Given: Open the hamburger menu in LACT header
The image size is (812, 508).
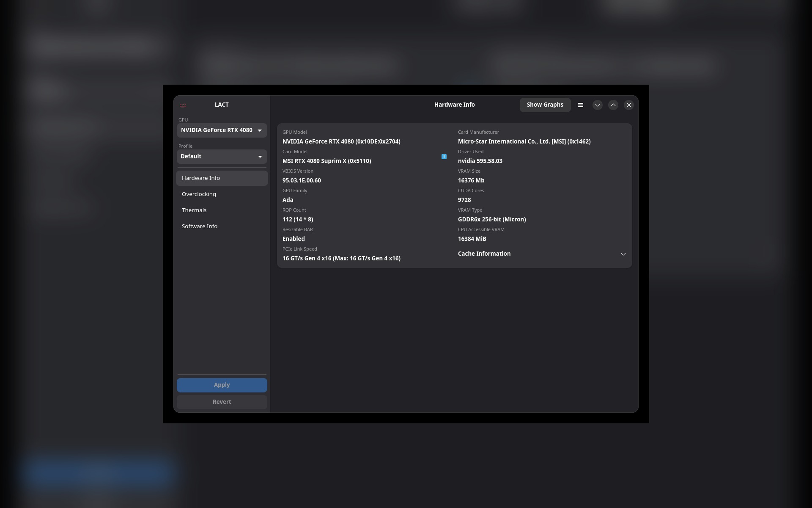Looking at the screenshot, I should (x=581, y=105).
